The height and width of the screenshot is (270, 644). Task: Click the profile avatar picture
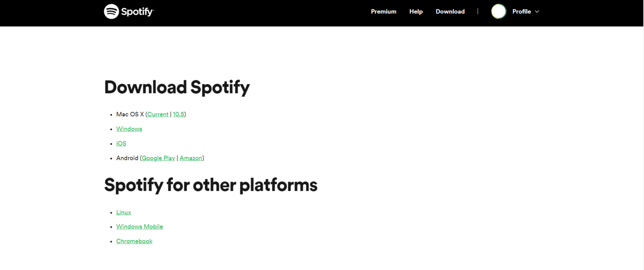tap(499, 11)
